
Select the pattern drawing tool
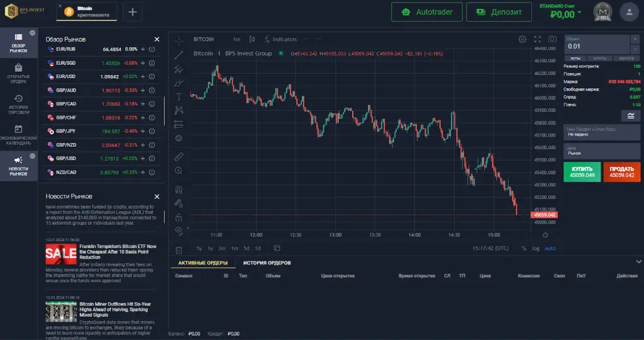pyautogui.click(x=179, y=110)
